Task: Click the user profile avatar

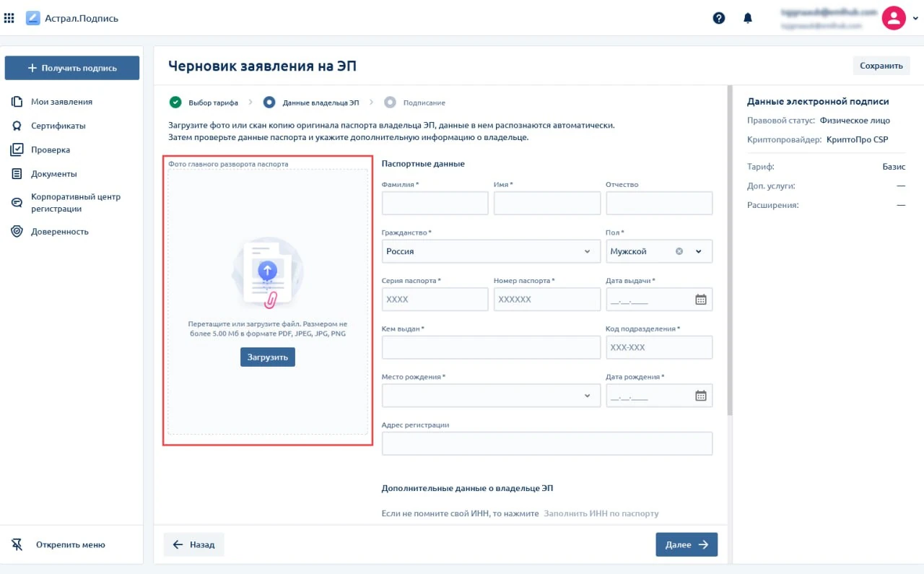Action: [894, 18]
